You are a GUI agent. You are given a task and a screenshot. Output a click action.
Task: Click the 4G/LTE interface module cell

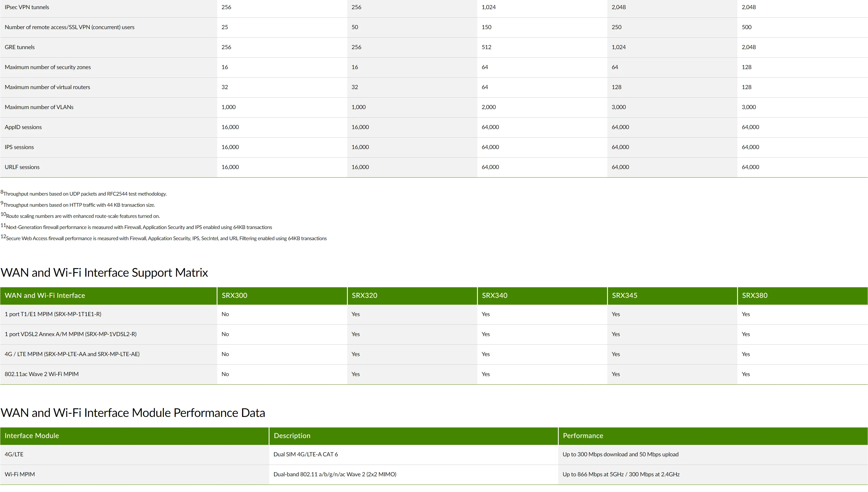tap(14, 454)
